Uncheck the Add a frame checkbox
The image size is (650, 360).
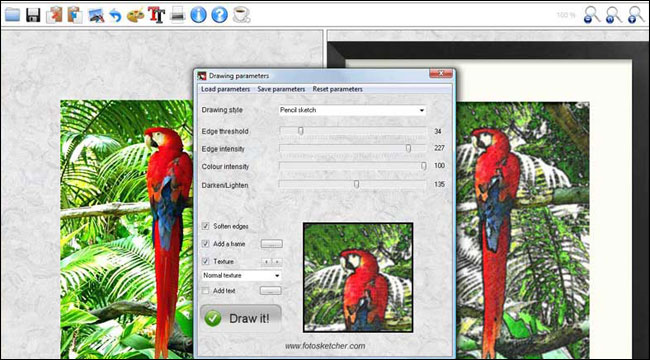205,244
